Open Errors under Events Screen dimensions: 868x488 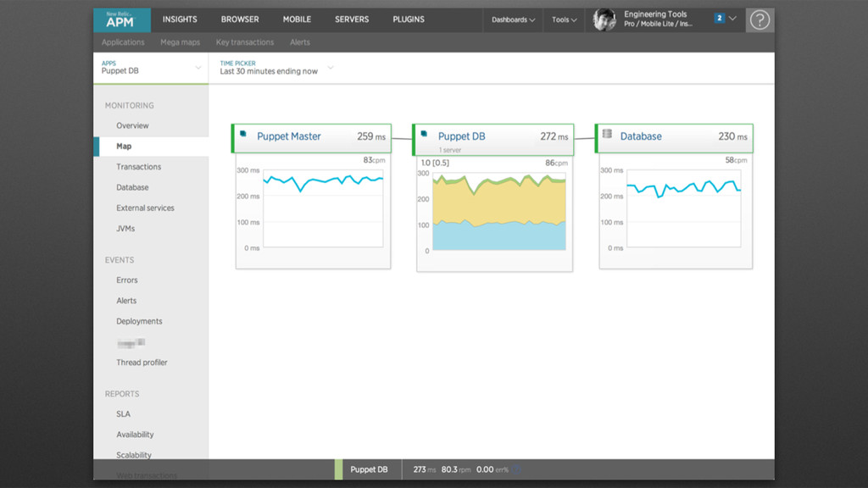pos(127,280)
